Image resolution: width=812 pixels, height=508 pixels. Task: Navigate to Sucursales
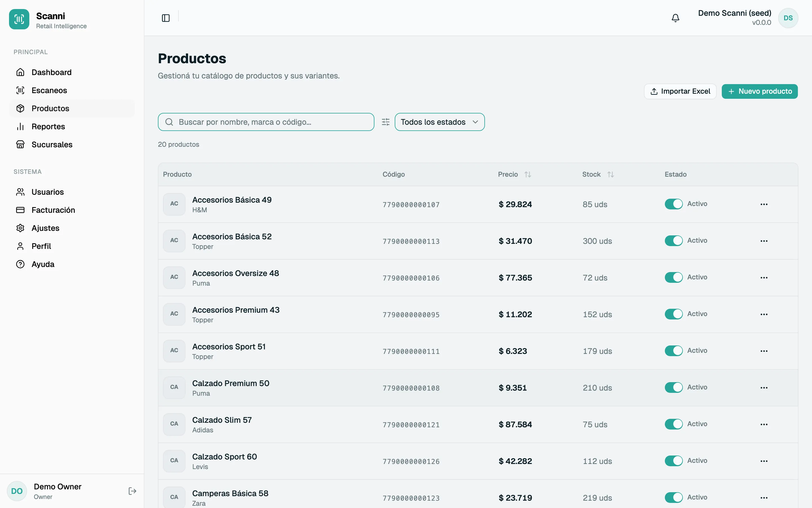pos(72,144)
